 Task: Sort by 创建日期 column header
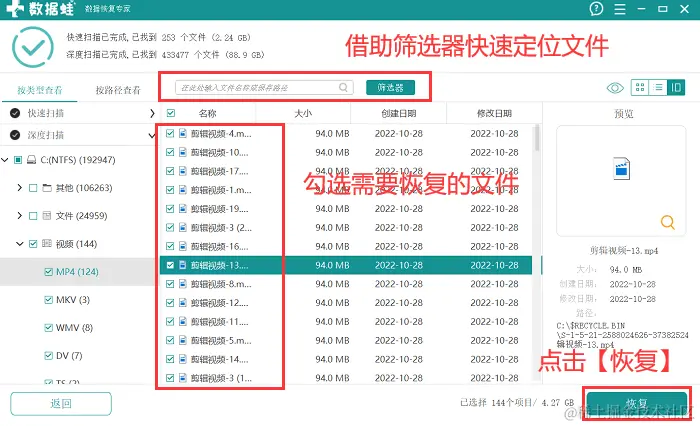398,113
